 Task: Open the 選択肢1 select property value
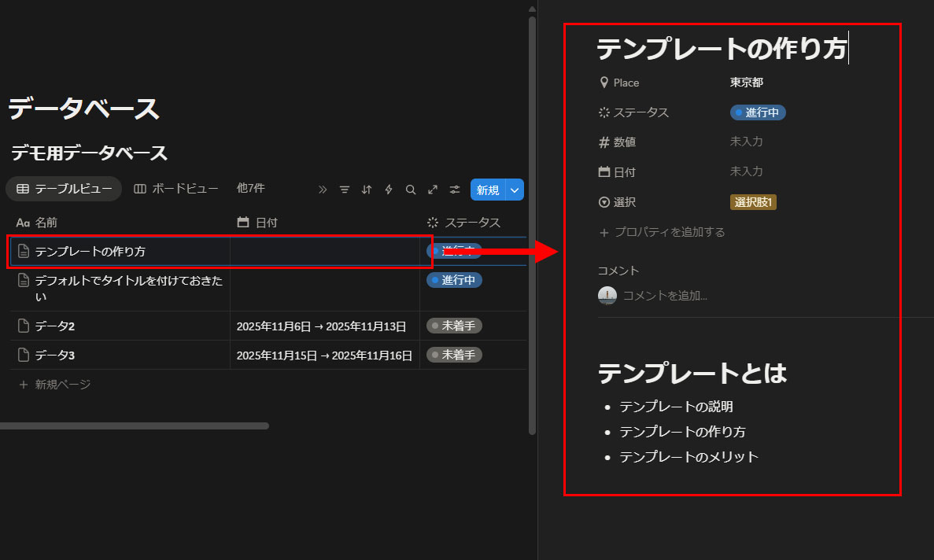(x=753, y=202)
